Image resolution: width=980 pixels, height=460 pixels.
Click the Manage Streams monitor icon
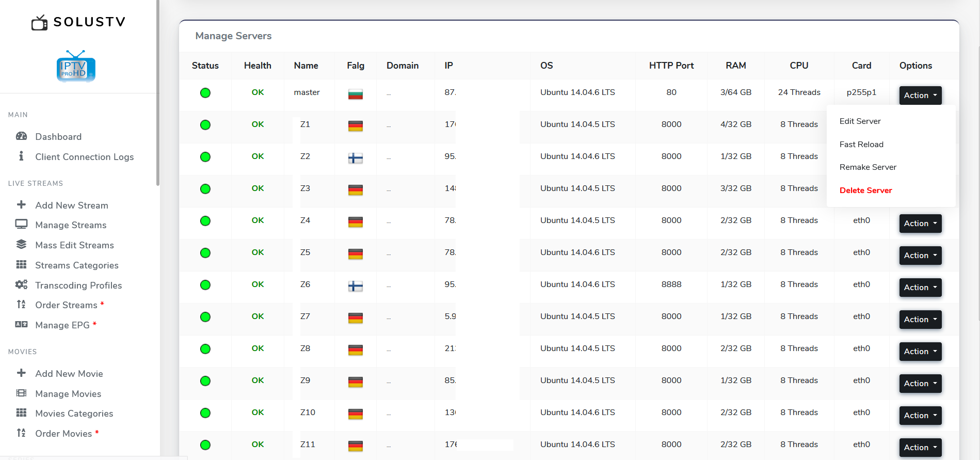[x=21, y=225]
